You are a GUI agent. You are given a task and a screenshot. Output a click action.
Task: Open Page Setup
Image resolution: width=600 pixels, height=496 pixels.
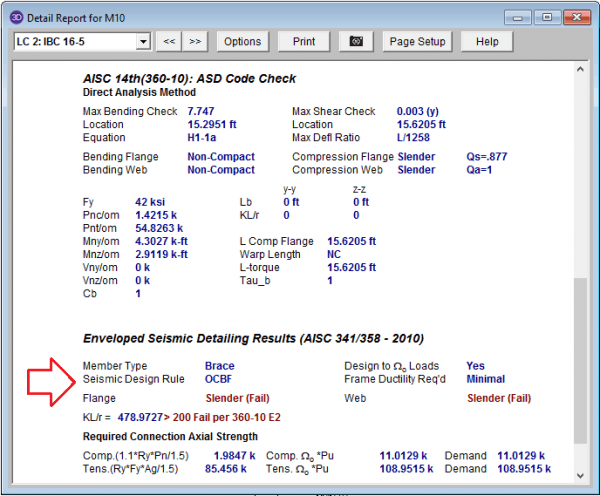417,42
